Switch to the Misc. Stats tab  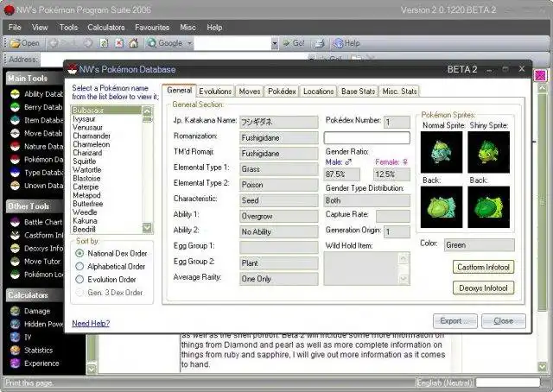point(399,92)
